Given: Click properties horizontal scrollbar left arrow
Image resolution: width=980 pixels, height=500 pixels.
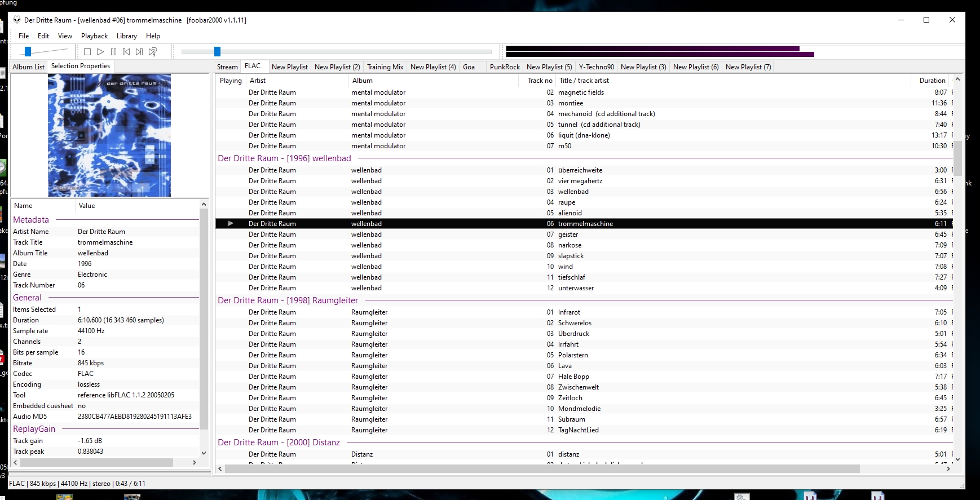Looking at the screenshot, I should (x=15, y=462).
